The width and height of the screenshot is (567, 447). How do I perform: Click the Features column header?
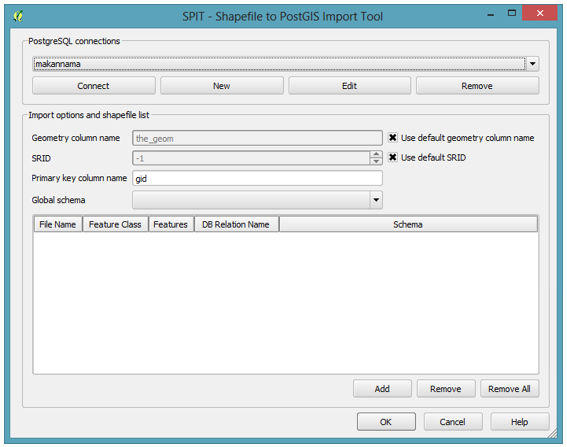(171, 225)
